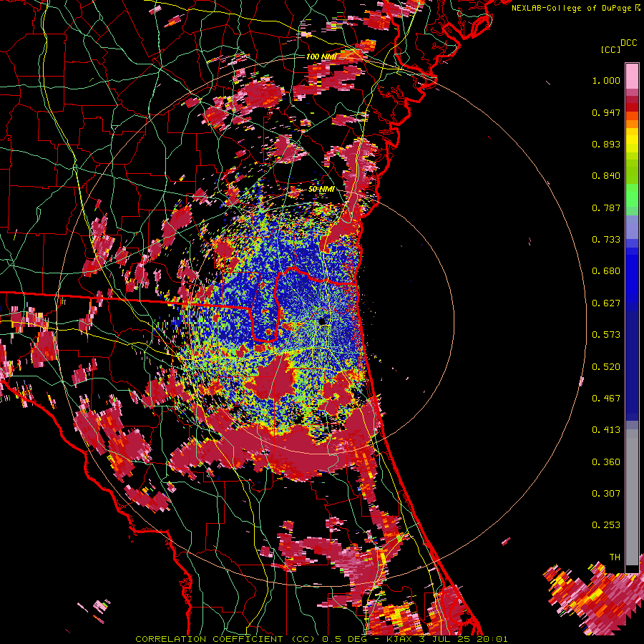Click the 0.253 legend value

tap(606, 525)
